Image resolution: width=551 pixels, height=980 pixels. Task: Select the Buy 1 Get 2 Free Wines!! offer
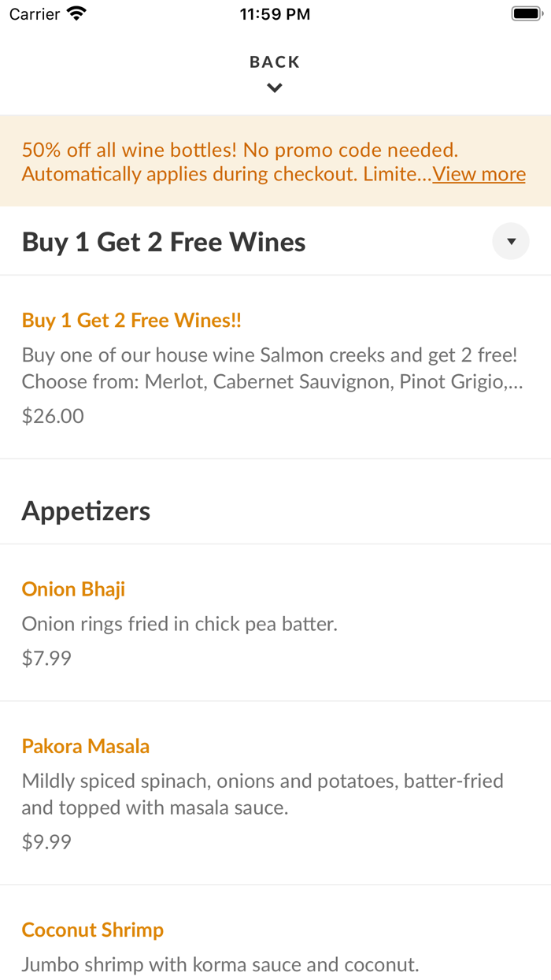tap(131, 320)
